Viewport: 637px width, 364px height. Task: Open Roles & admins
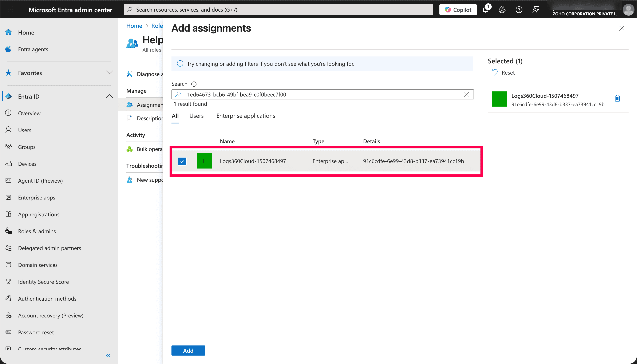tap(37, 231)
